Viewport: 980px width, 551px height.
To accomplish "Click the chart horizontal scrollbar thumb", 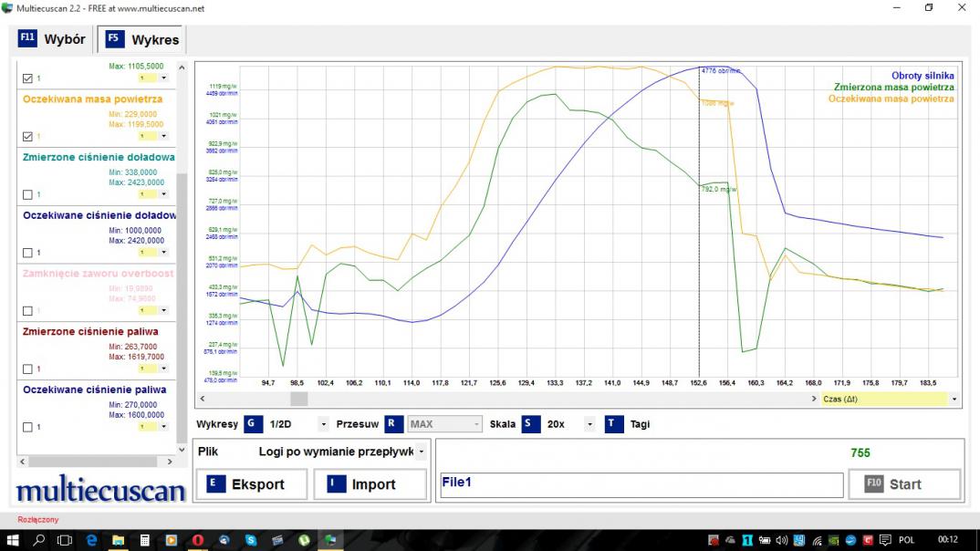I will click(x=298, y=399).
